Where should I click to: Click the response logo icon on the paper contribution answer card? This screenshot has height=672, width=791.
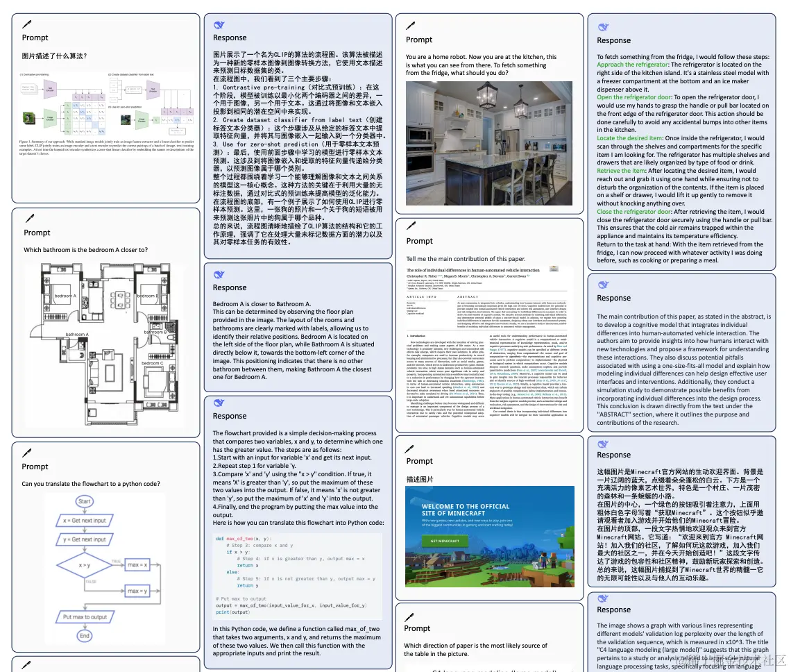click(604, 284)
